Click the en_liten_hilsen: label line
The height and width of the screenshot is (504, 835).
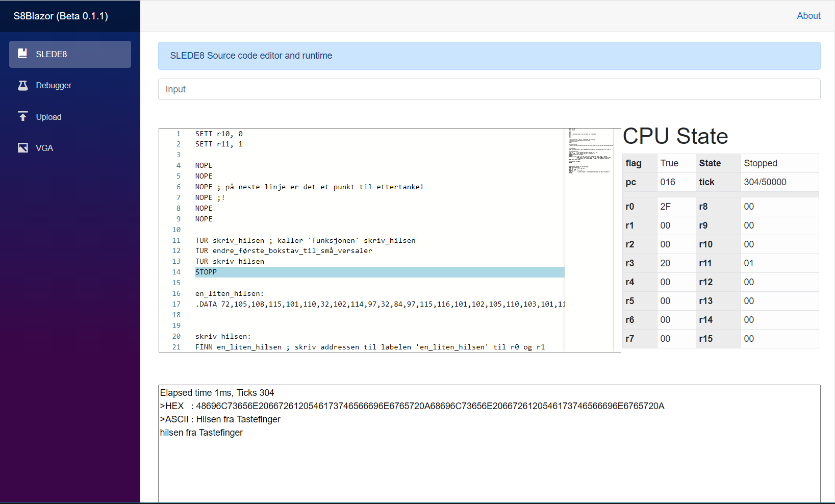coord(230,293)
